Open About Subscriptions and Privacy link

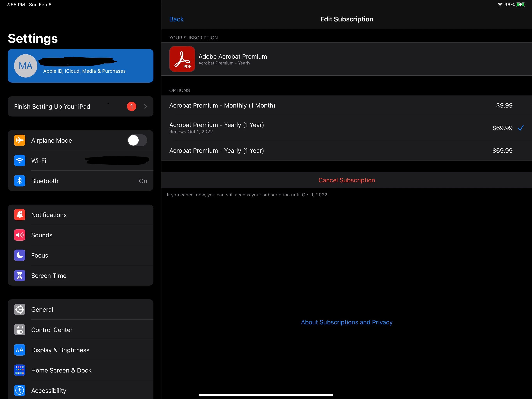(x=347, y=322)
